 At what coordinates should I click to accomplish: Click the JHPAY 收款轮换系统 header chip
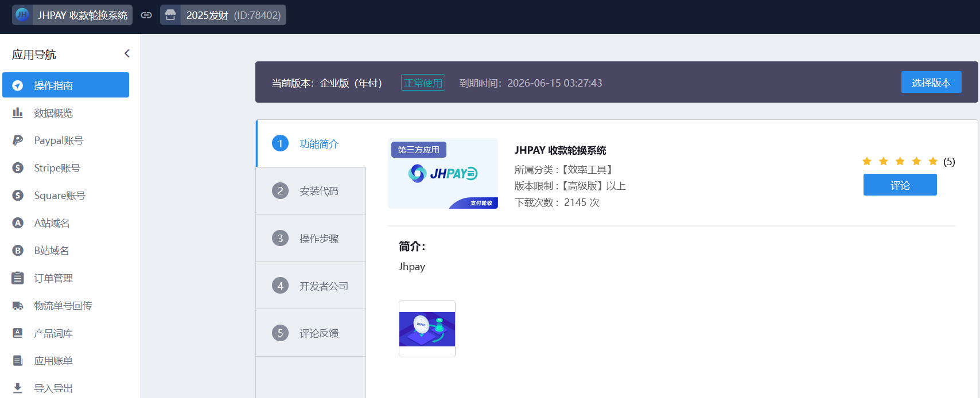point(72,15)
